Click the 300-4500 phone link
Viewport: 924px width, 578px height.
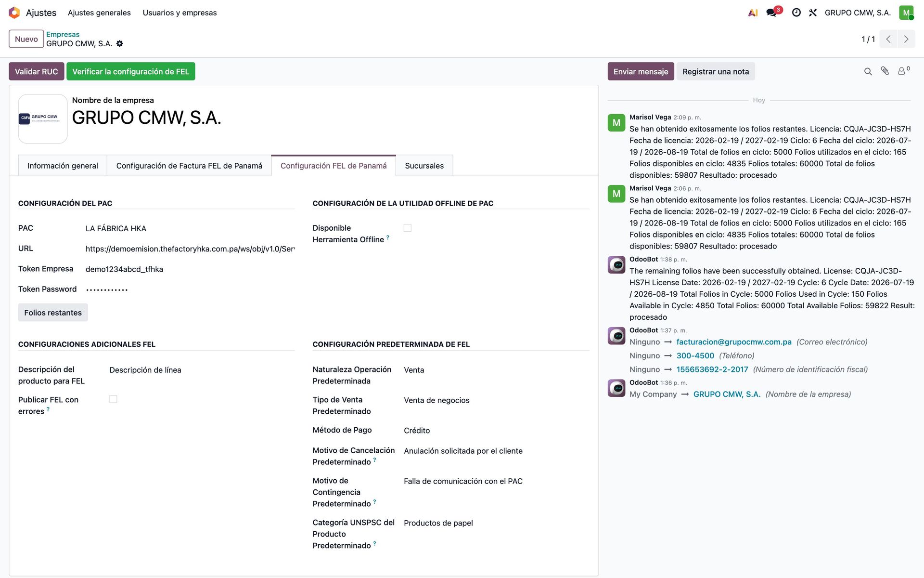pyautogui.click(x=695, y=355)
